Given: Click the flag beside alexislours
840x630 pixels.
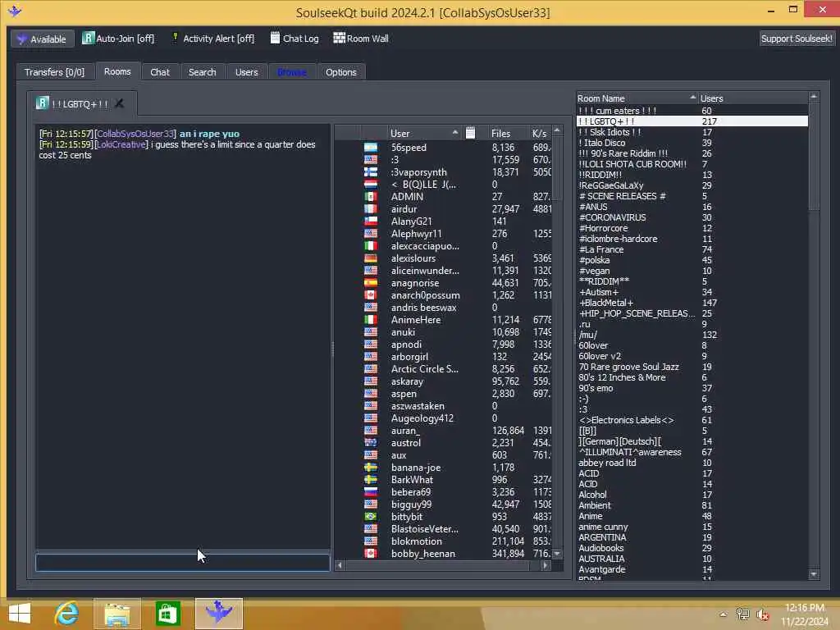Looking at the screenshot, I should pyautogui.click(x=371, y=258).
